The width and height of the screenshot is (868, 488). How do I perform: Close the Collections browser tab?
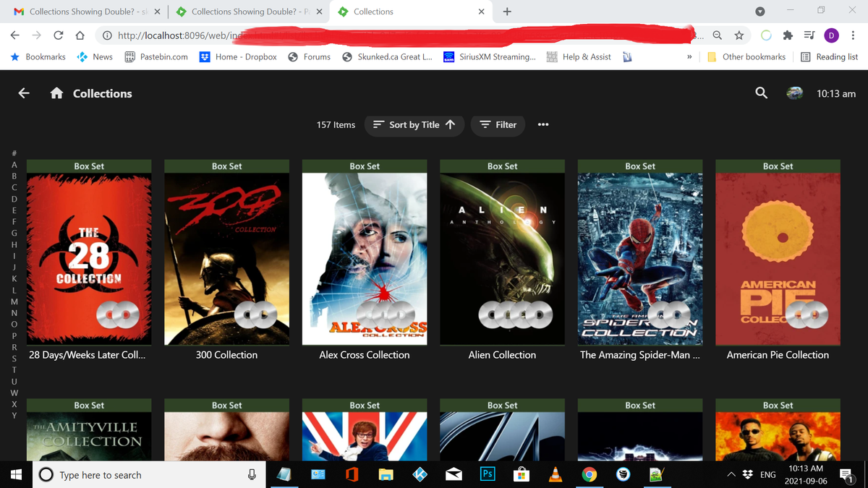click(x=482, y=12)
